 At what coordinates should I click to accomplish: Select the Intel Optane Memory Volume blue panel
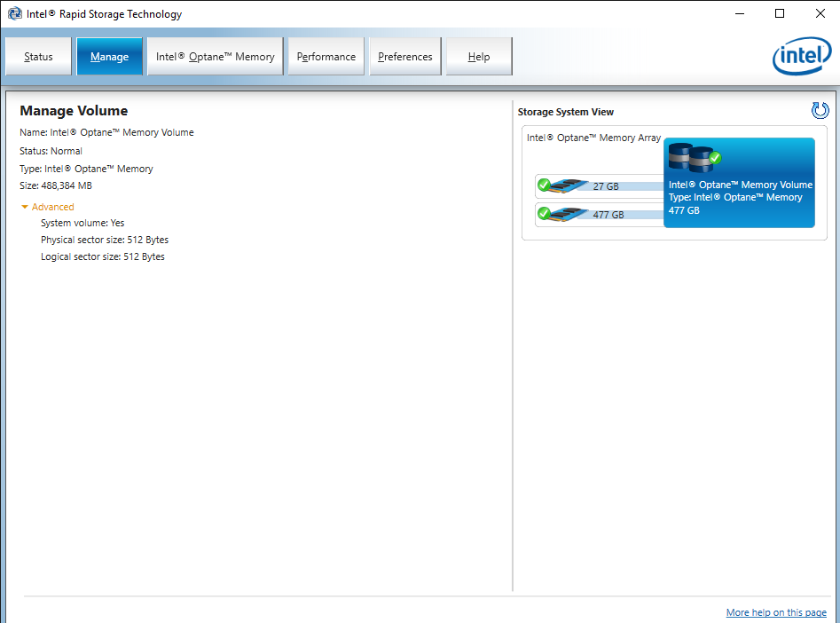click(x=739, y=197)
